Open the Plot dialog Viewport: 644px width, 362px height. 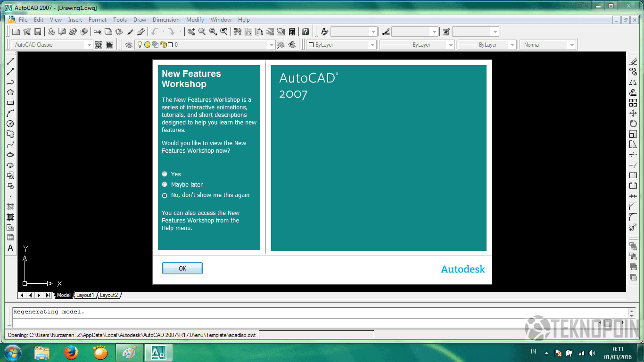(51, 31)
